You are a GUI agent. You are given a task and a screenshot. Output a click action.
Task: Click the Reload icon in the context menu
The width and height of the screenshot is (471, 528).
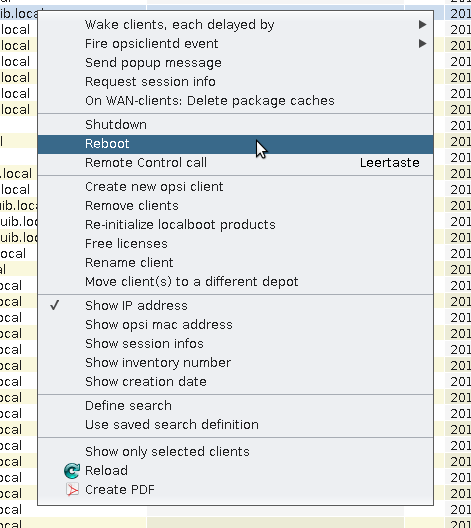[72, 471]
